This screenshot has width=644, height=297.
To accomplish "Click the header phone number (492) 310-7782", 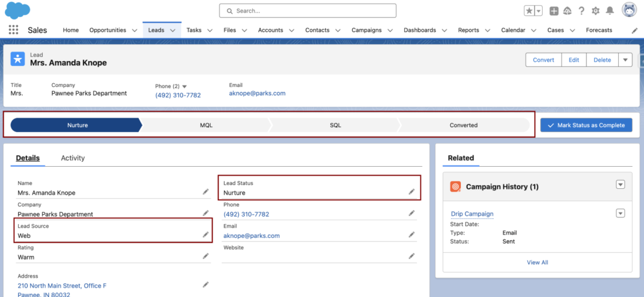I will [x=178, y=95].
